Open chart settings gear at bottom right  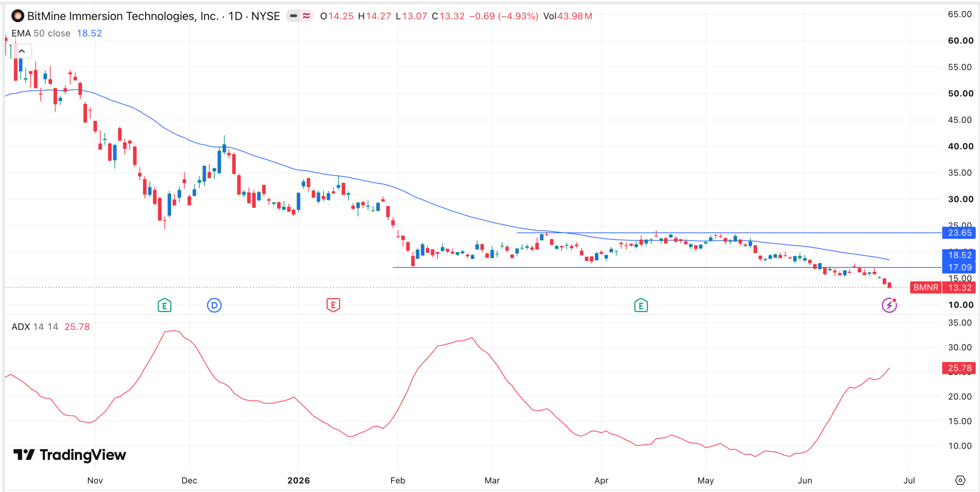tap(960, 480)
